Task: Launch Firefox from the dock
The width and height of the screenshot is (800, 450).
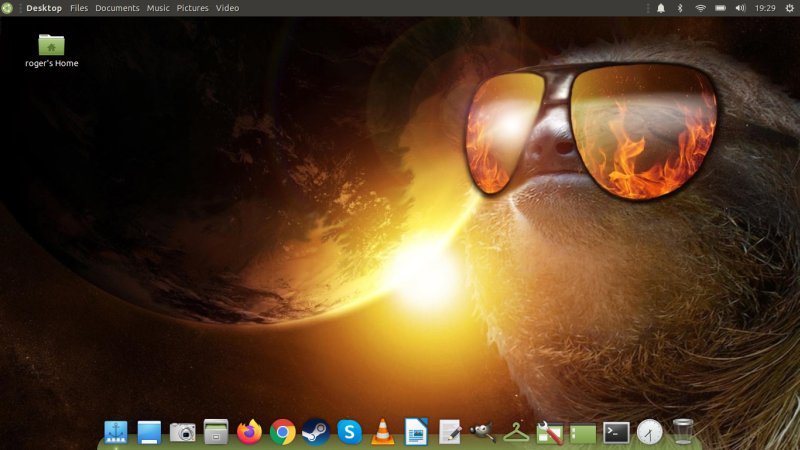Action: click(x=249, y=432)
